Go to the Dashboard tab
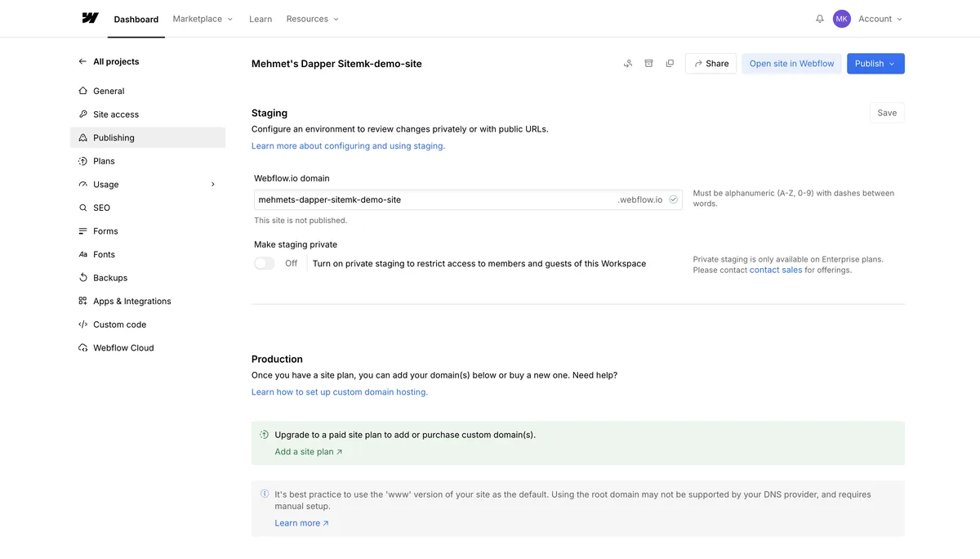The image size is (980, 559). click(x=136, y=19)
